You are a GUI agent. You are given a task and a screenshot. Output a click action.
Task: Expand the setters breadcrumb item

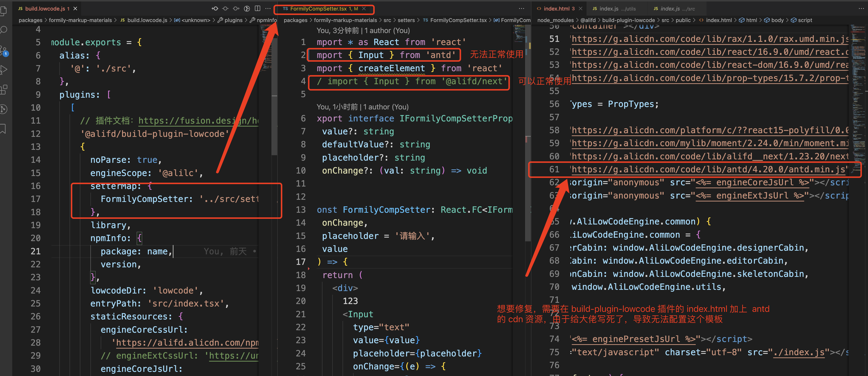point(407,20)
